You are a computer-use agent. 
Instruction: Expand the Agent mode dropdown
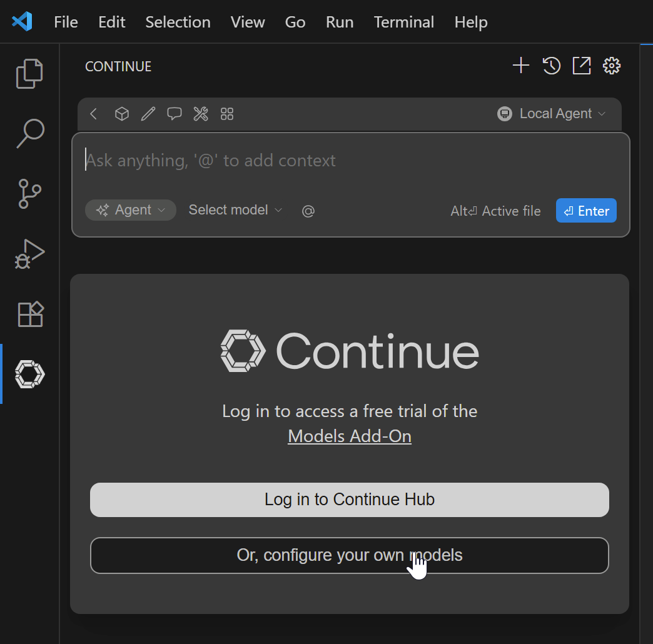pyautogui.click(x=131, y=210)
